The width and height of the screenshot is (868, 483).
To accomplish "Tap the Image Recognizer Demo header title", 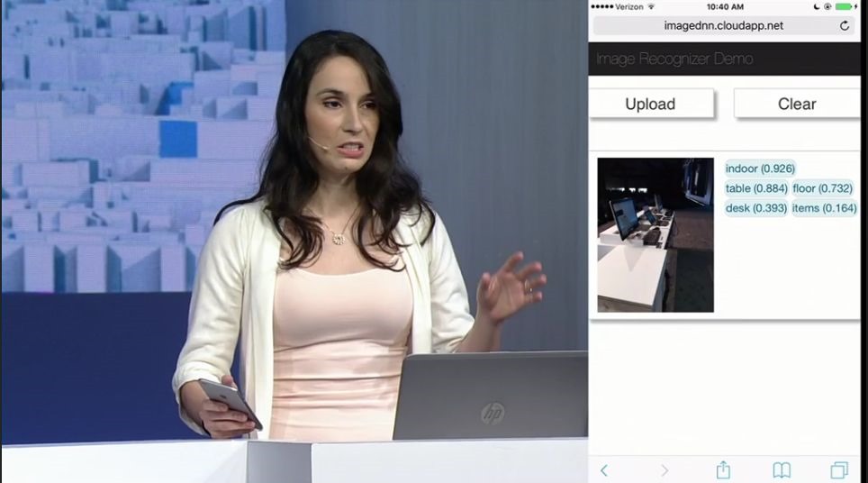I will [674, 59].
